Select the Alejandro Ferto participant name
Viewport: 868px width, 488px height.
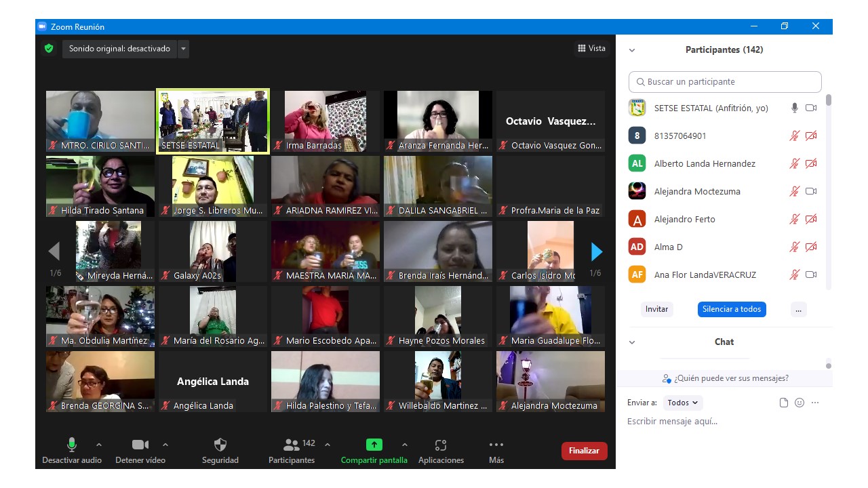pyautogui.click(x=684, y=219)
